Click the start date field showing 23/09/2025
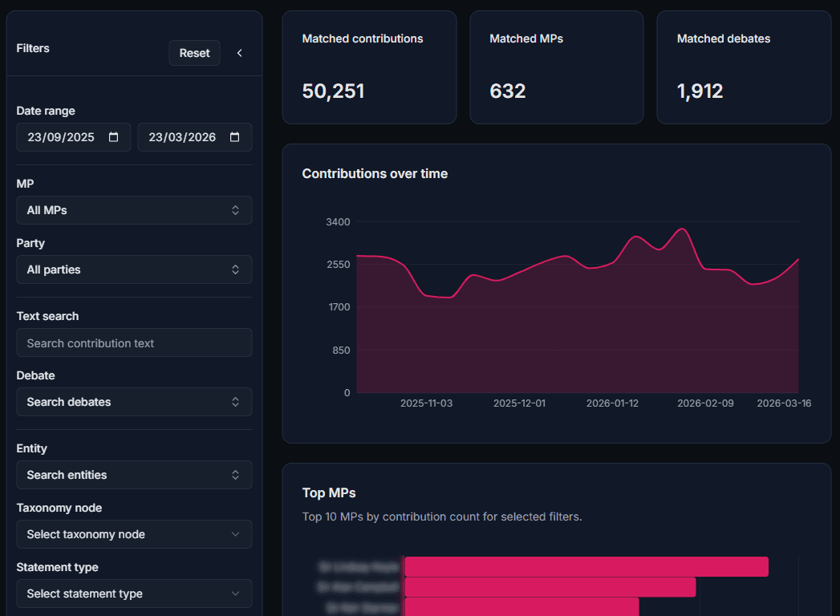Screen dimensions: 840x616 point(73,137)
